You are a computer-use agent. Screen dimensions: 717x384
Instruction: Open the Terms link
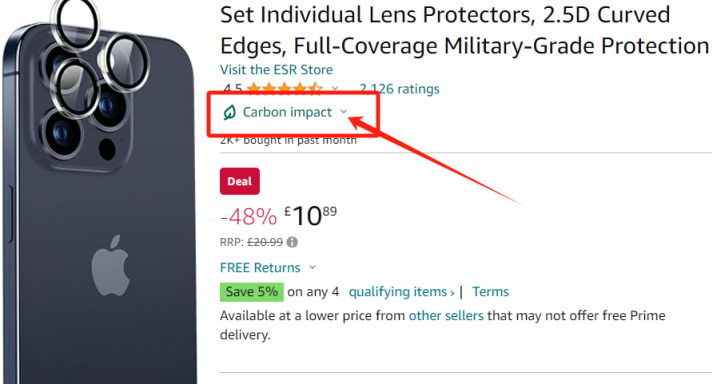tap(490, 292)
